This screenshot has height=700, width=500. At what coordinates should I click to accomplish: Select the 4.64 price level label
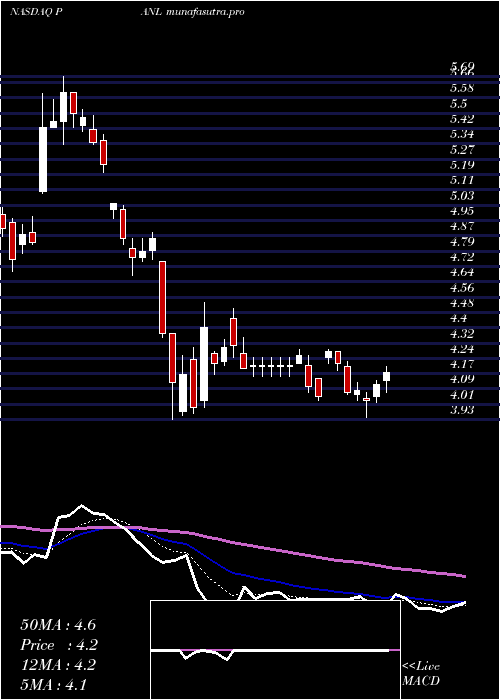(462, 272)
